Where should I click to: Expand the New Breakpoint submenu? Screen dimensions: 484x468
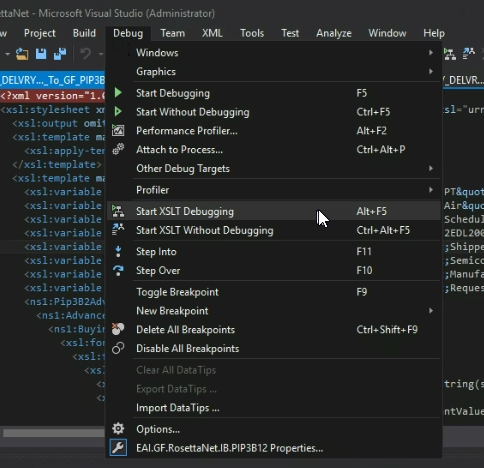tap(274, 311)
